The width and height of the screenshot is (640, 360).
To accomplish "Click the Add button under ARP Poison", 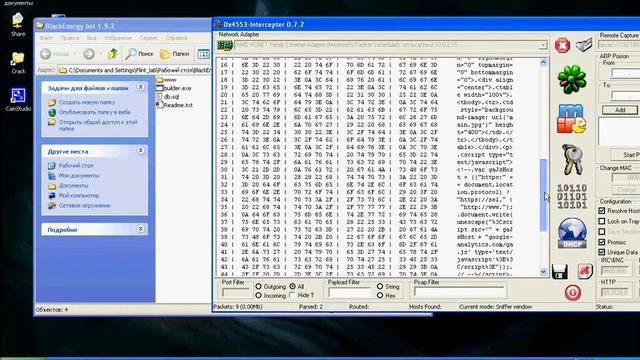I will click(x=620, y=110).
